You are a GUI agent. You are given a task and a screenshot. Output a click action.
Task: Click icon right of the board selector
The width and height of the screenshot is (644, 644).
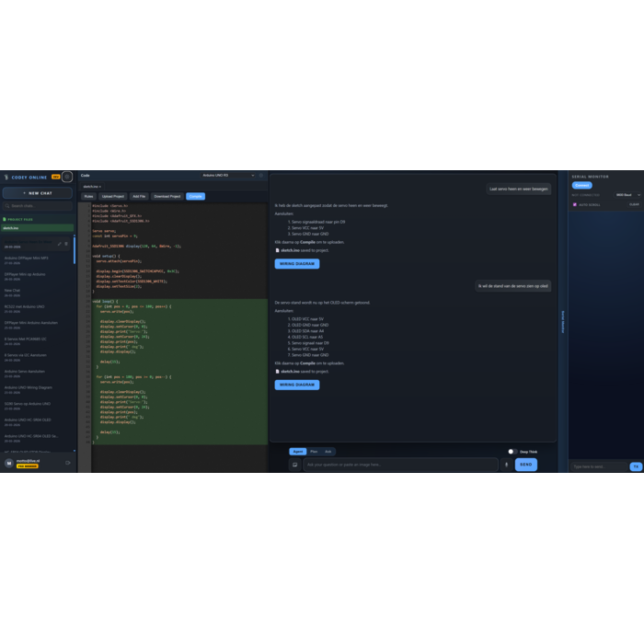260,175
